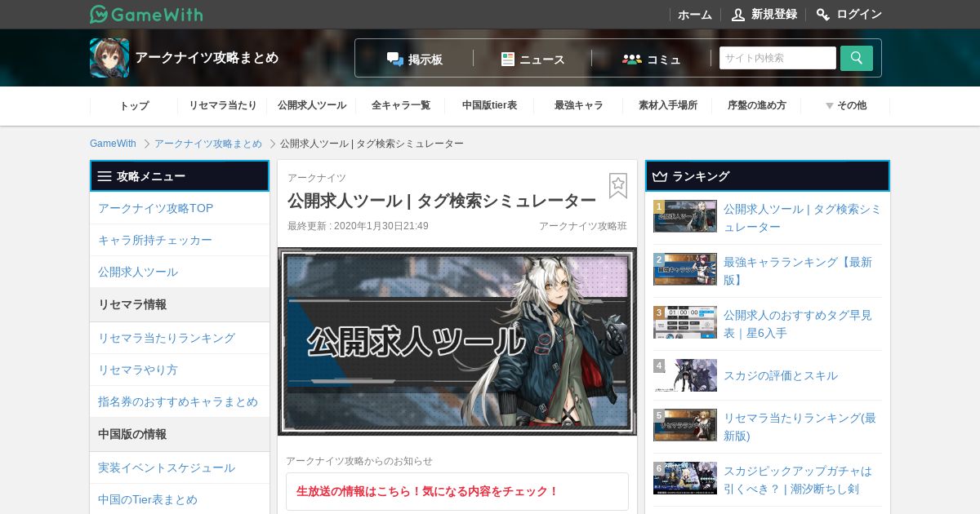Click the 掲示板 speech bubble icon
Screen dimensions: 980x514
click(x=395, y=59)
